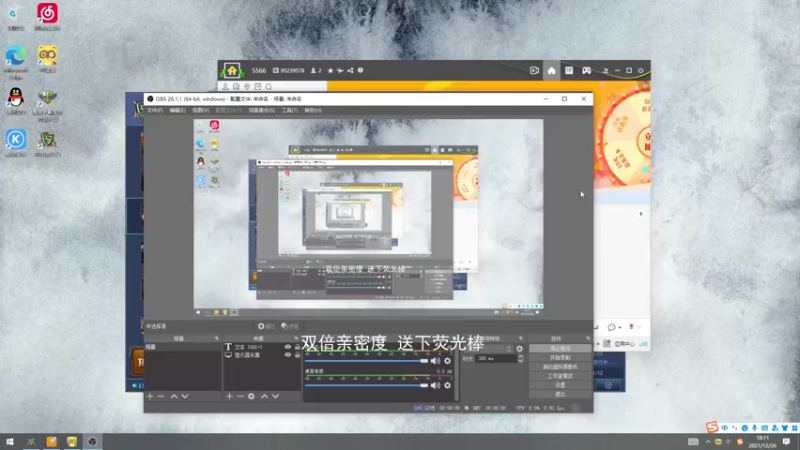Click Sogou input method S logo
Screen dimensions: 800x450
pyautogui.click(x=712, y=427)
